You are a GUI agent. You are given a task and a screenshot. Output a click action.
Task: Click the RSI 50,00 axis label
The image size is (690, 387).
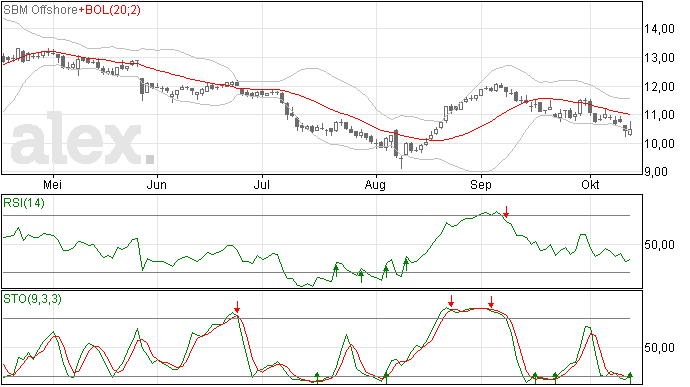659,244
